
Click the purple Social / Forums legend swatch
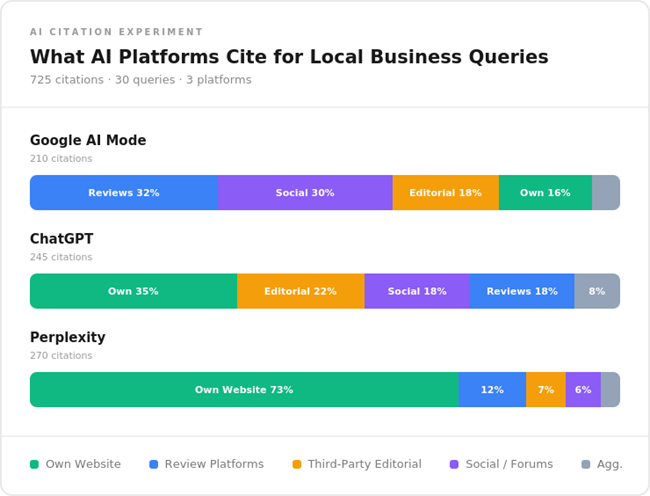454,465
